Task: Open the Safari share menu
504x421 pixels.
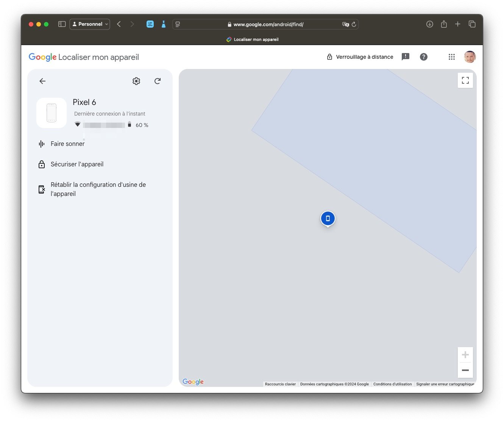Action: click(x=444, y=24)
